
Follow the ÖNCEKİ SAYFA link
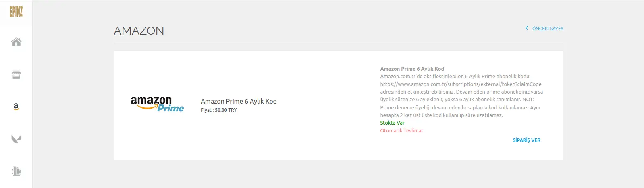click(548, 29)
